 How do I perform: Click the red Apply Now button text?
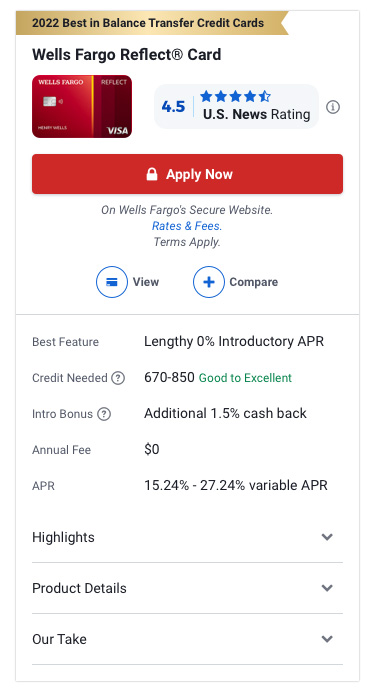coord(199,174)
